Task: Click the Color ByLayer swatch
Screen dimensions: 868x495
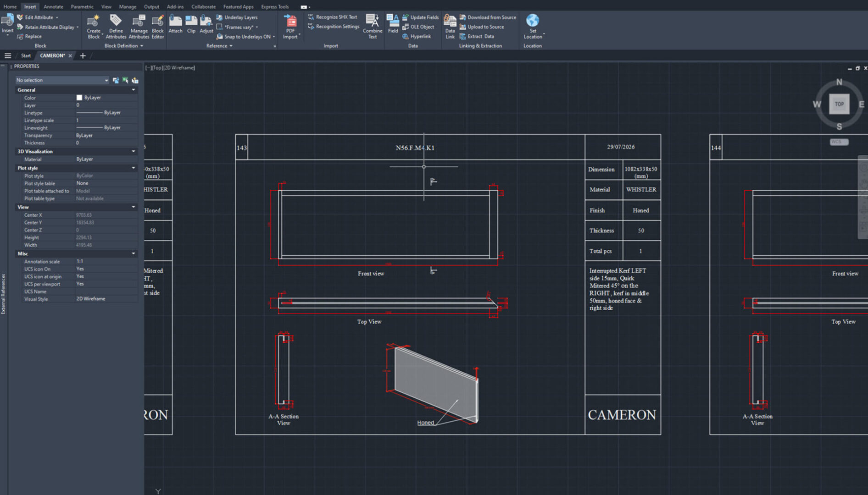Action: [79, 98]
